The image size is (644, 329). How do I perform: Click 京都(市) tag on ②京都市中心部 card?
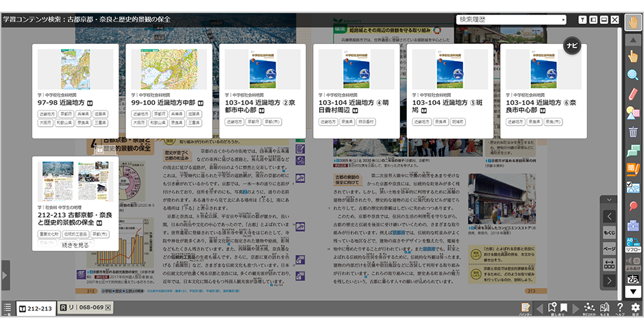coord(272,122)
